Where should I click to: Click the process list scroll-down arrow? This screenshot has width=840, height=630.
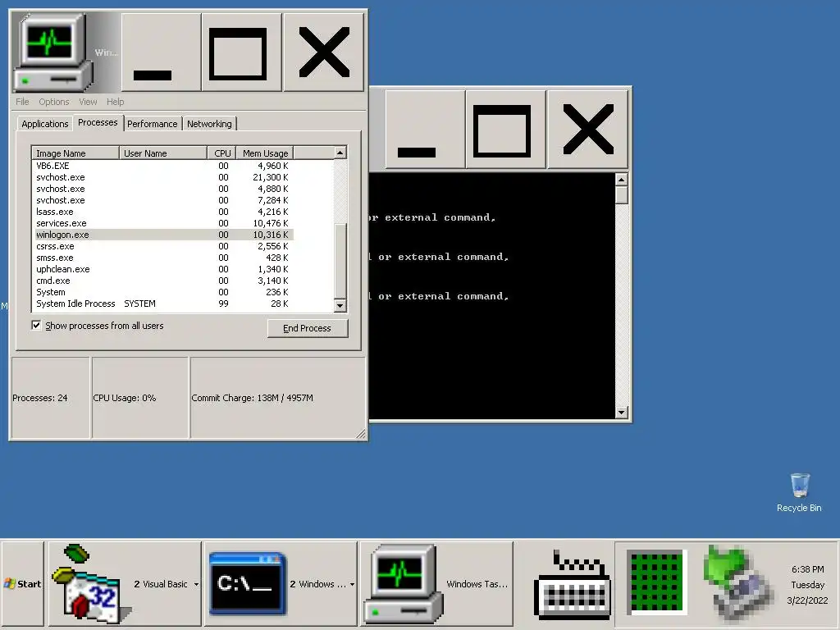point(340,305)
